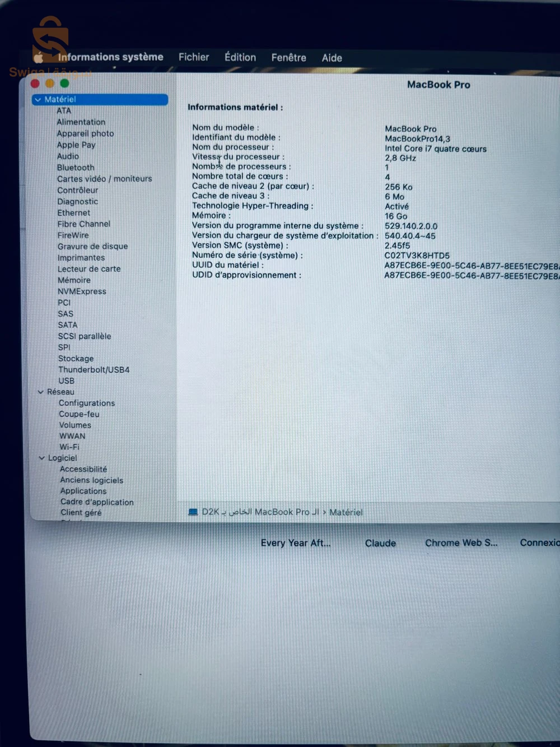The height and width of the screenshot is (747, 560).
Task: Select USB in the sidebar
Action: click(67, 381)
